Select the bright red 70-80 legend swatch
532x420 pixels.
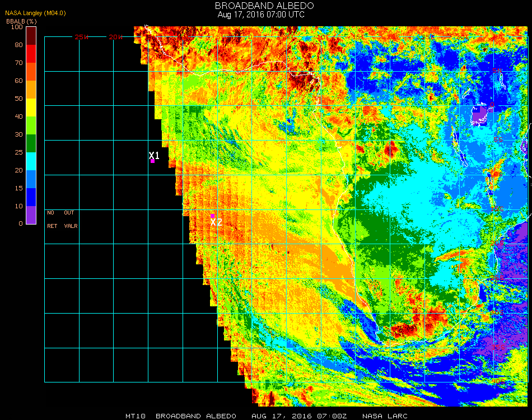31,54
